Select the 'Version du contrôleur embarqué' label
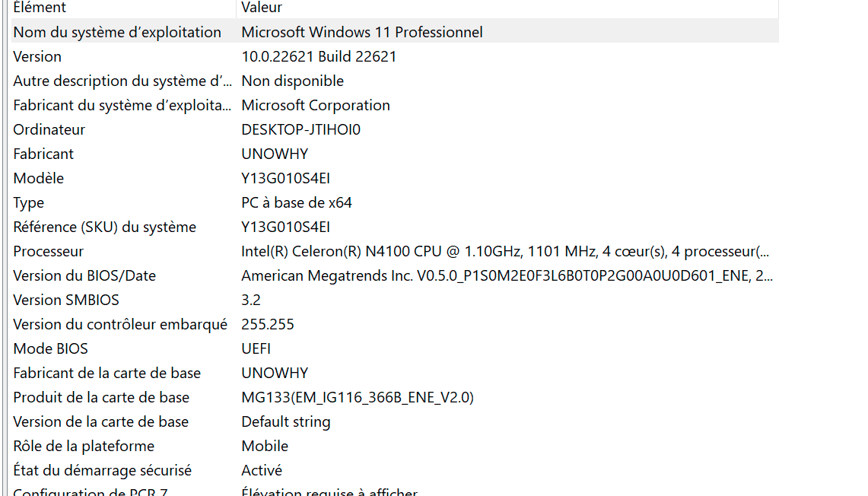Screen dimensions: 868x496 [120, 324]
